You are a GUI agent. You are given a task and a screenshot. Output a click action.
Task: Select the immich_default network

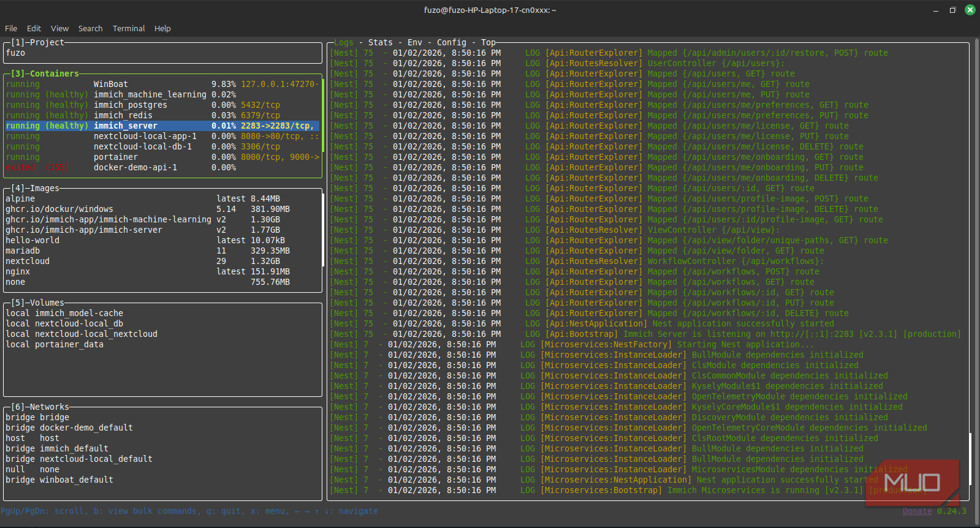coord(162,448)
